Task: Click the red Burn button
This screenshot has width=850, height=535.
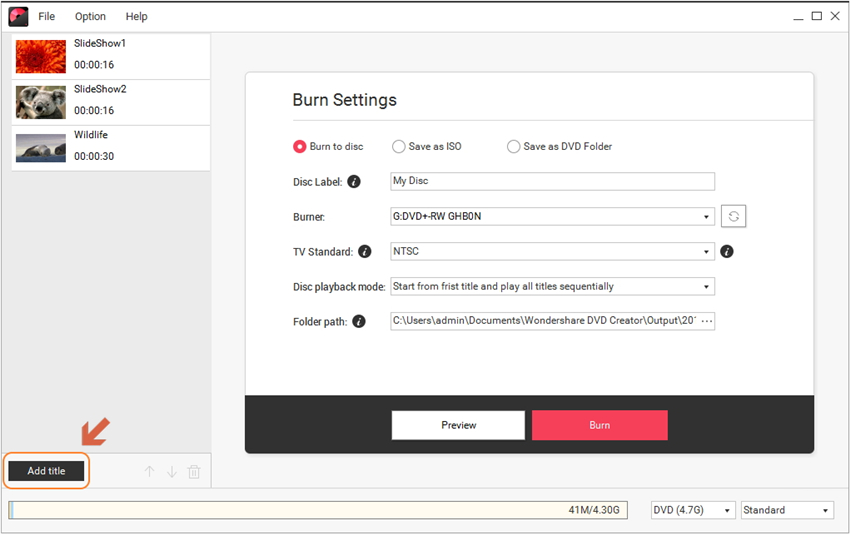Action: coord(599,425)
